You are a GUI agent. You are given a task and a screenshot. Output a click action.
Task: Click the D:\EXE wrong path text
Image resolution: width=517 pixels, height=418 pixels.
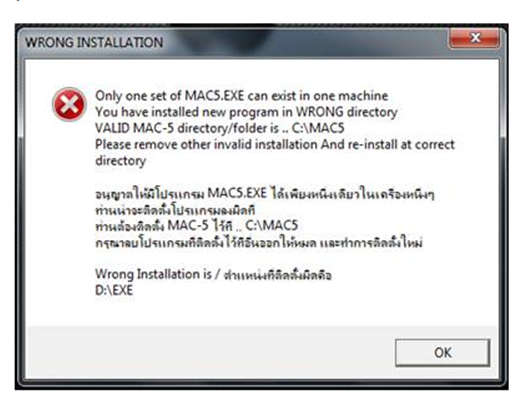click(114, 290)
